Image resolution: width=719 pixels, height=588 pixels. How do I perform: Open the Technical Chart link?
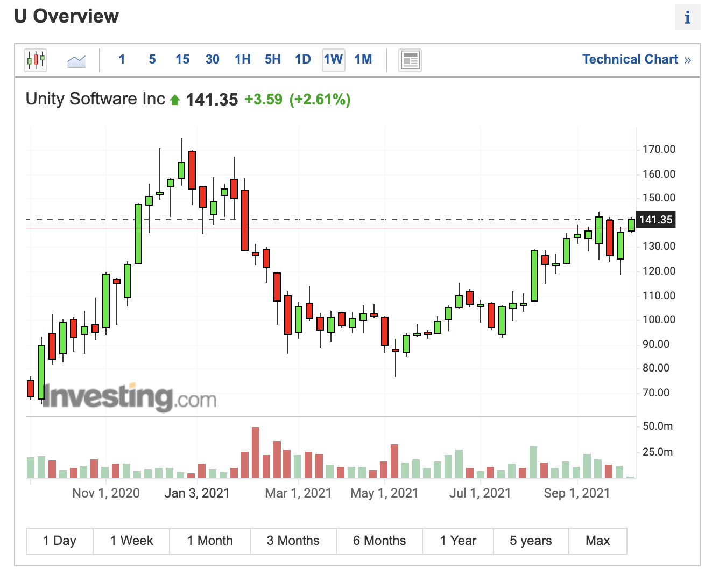(637, 59)
